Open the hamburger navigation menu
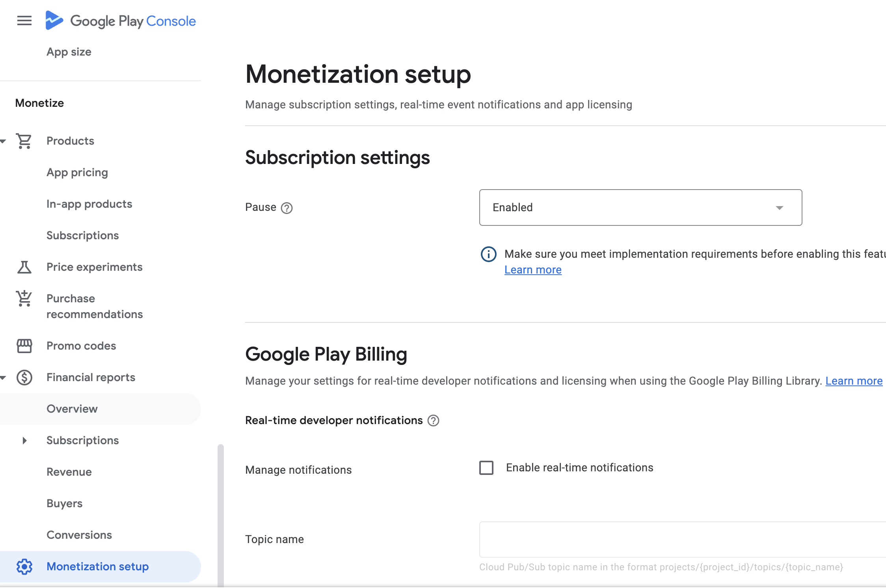 pyautogui.click(x=24, y=20)
